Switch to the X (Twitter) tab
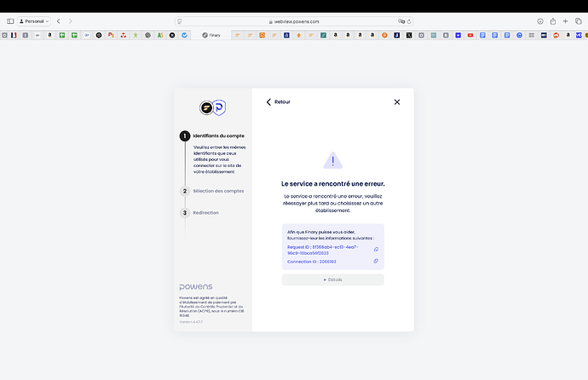 tap(409, 35)
